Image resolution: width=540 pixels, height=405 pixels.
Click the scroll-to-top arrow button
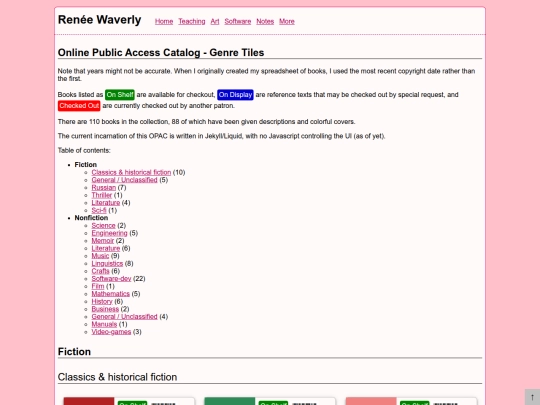click(x=532, y=397)
